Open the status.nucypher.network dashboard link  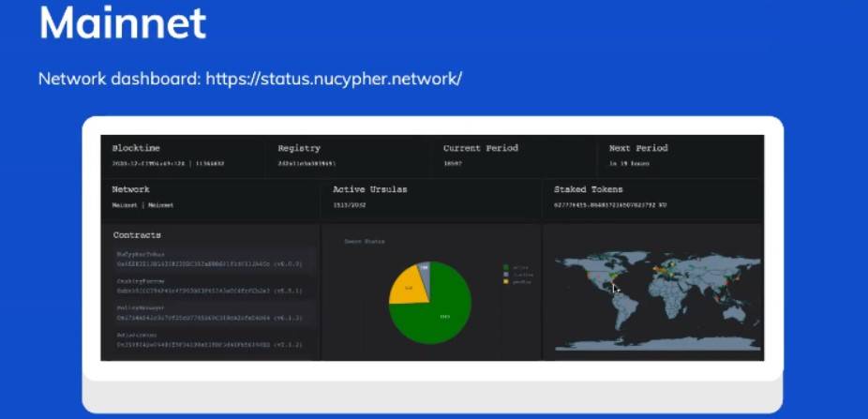[334, 79]
